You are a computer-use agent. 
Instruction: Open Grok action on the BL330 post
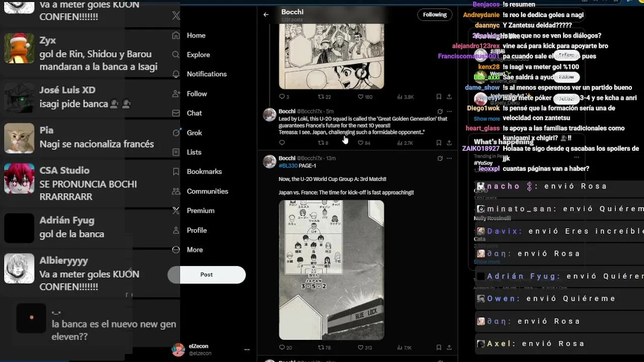(440, 158)
